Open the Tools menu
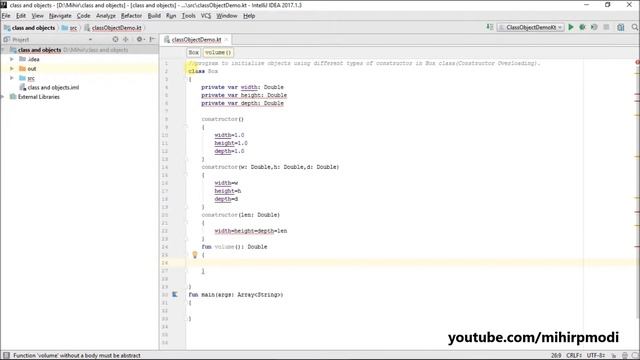 click(188, 16)
